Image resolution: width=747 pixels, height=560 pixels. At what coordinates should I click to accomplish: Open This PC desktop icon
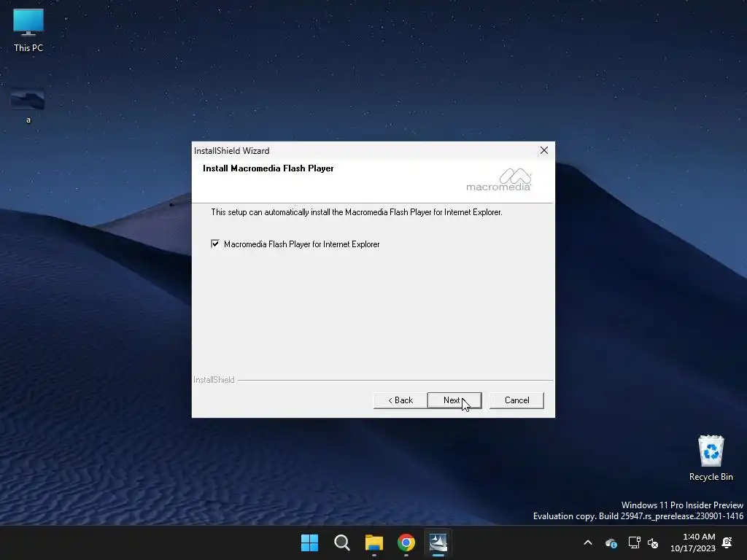[x=28, y=31]
